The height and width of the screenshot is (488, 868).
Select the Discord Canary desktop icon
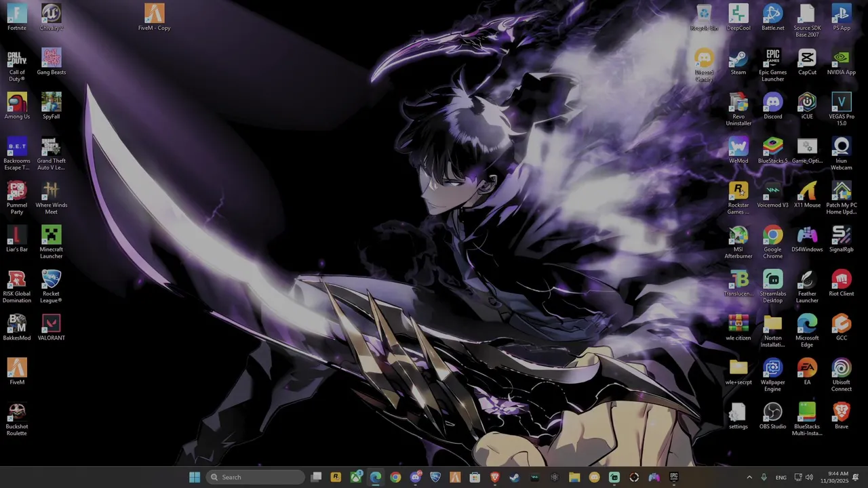[x=704, y=64]
